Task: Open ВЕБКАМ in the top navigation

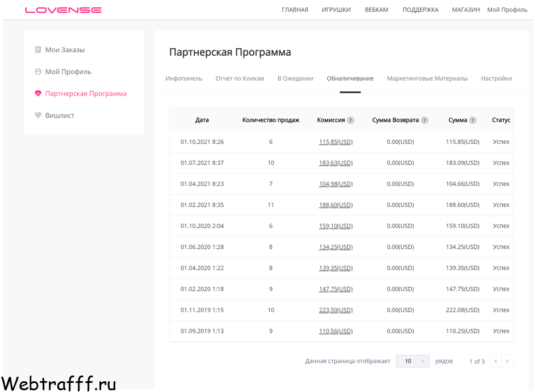Action: click(x=377, y=10)
